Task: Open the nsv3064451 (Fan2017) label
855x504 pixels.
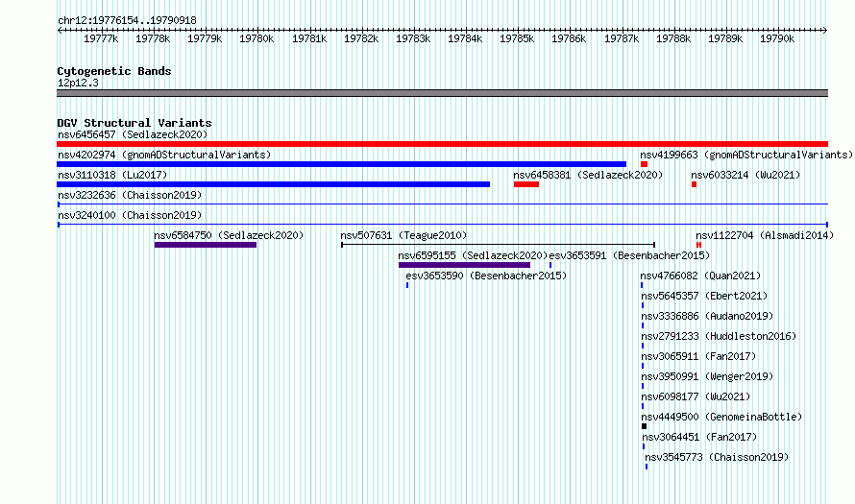Action: [699, 437]
